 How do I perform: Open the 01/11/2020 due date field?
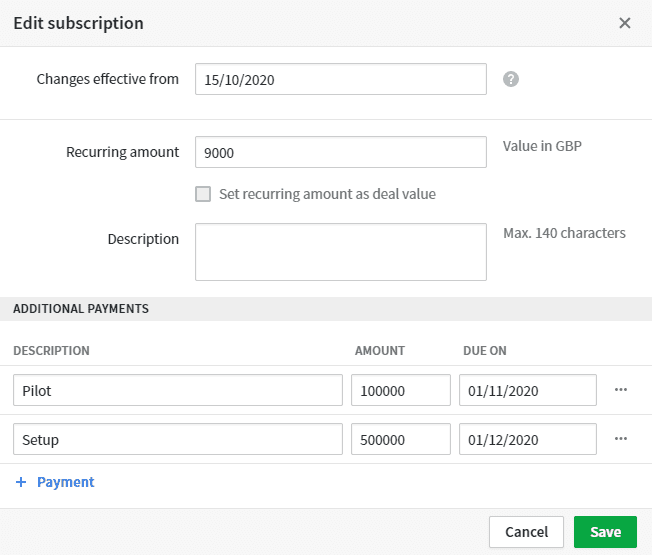(528, 390)
